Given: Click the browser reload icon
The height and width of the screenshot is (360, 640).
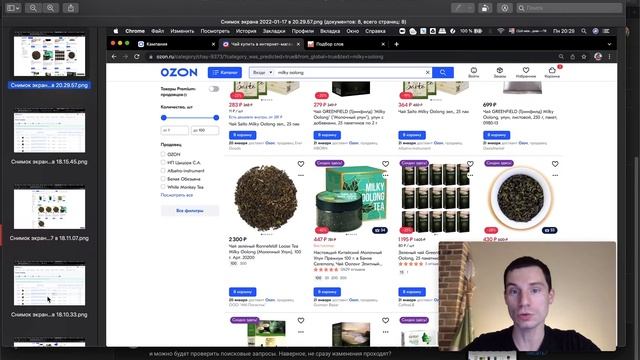Looking at the screenshot, I should (x=137, y=57).
